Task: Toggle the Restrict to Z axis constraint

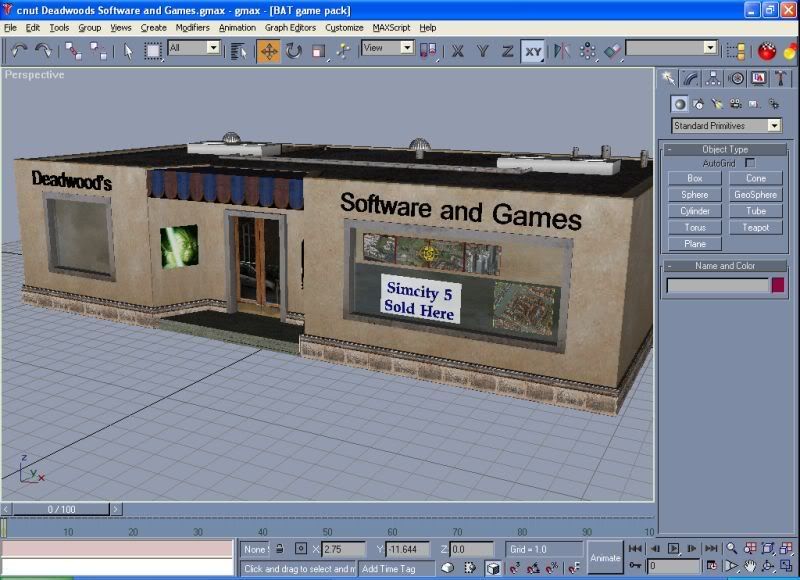Action: (507, 51)
